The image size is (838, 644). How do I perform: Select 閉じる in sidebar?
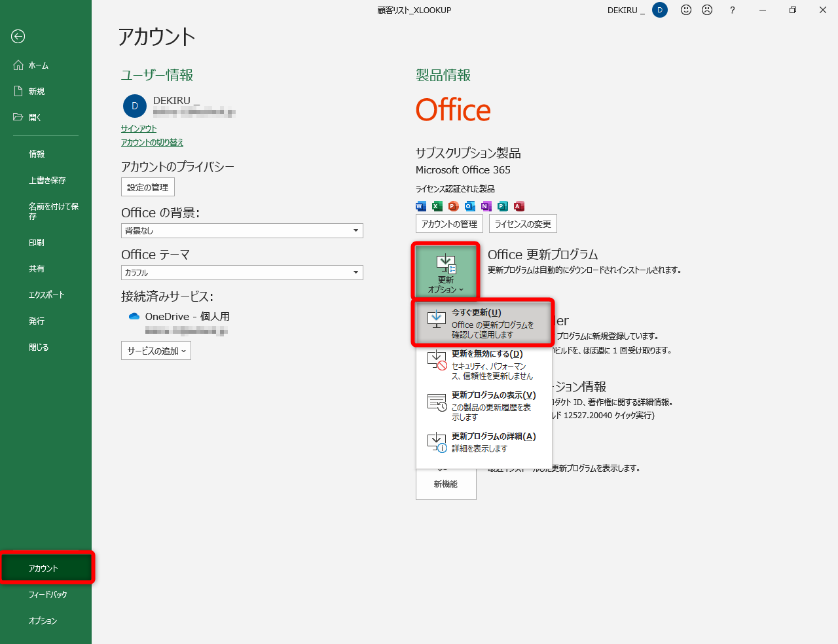point(46,348)
